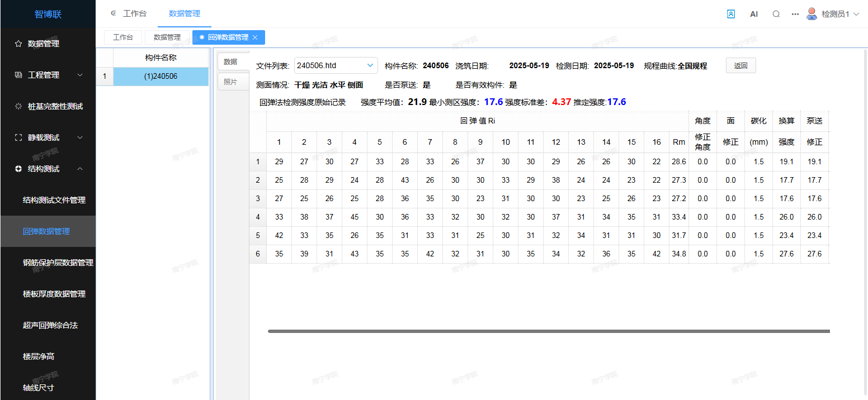Click the 检测员1 user avatar icon
Viewport: 868px width, 400px height.
pos(812,14)
